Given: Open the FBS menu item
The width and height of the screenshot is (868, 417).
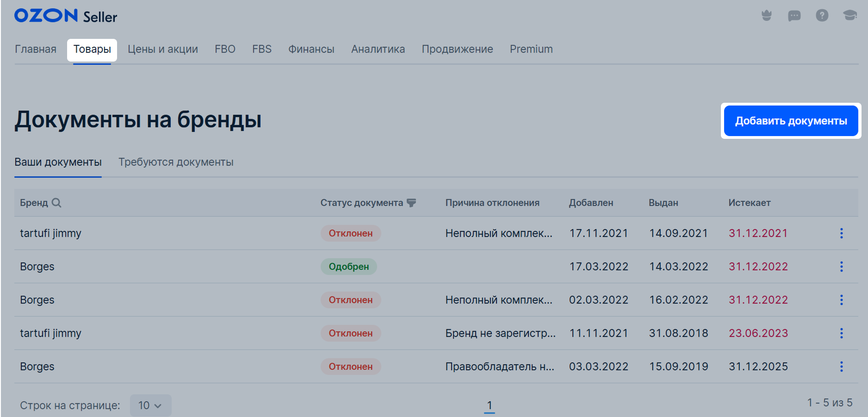Looking at the screenshot, I should pyautogui.click(x=262, y=49).
